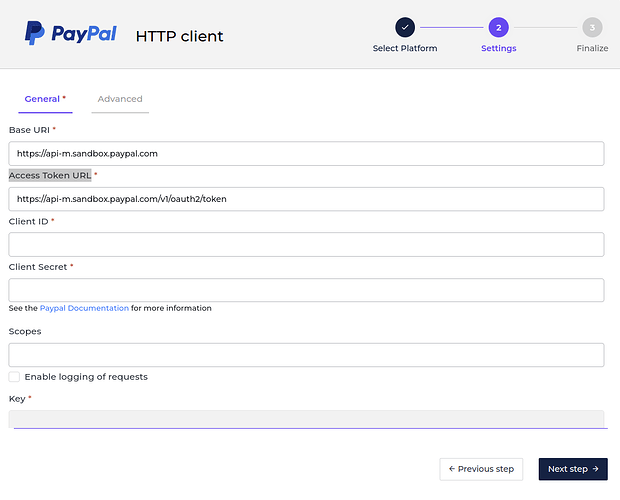Click the Client Secret label
Image resolution: width=620 pixels, height=500 pixels.
point(38,267)
